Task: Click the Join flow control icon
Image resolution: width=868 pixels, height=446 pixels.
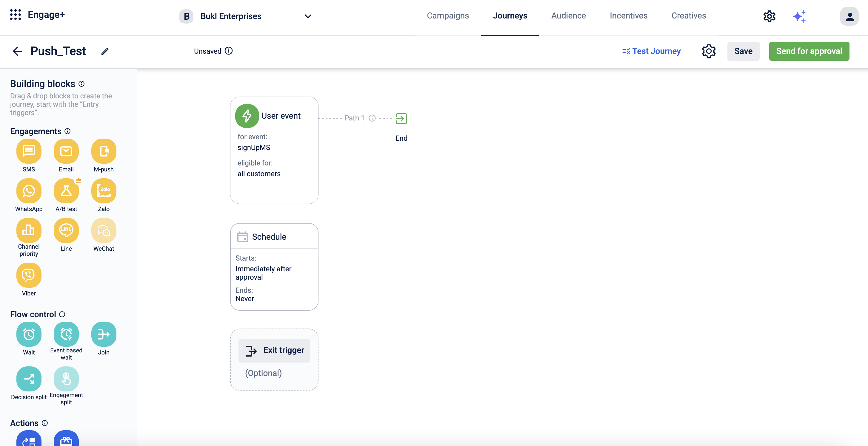Action: [104, 334]
